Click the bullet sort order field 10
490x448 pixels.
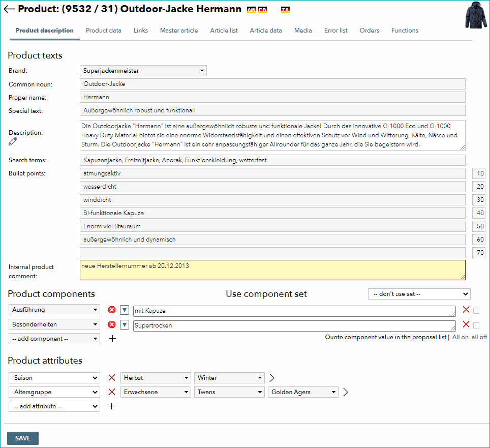[x=479, y=173]
